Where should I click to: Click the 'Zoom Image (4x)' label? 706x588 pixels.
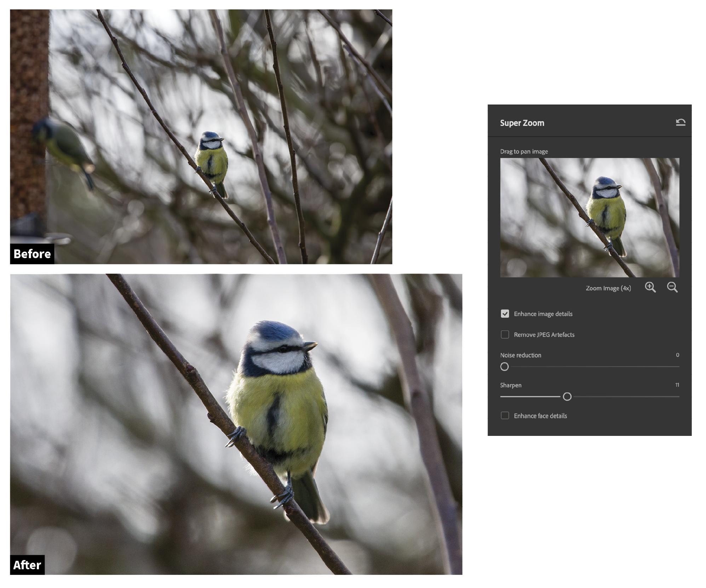608,288
